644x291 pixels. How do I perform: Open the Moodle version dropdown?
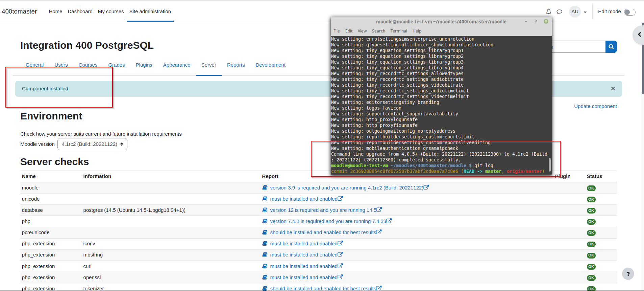point(92,144)
